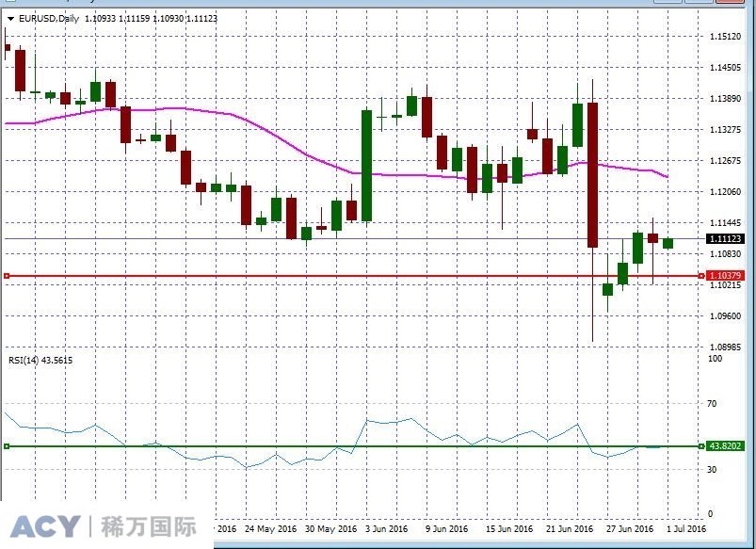Select the tall green candle near 3 Jun
The height and width of the screenshot is (549, 756).
[x=364, y=160]
